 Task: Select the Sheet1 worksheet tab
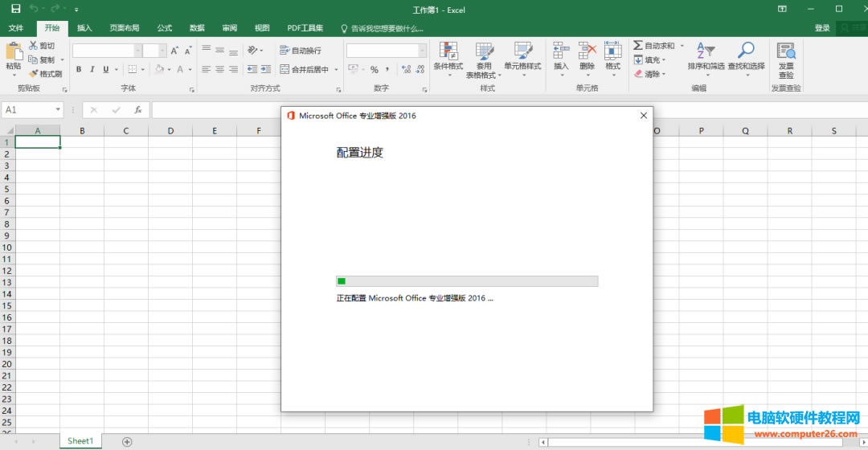point(80,441)
